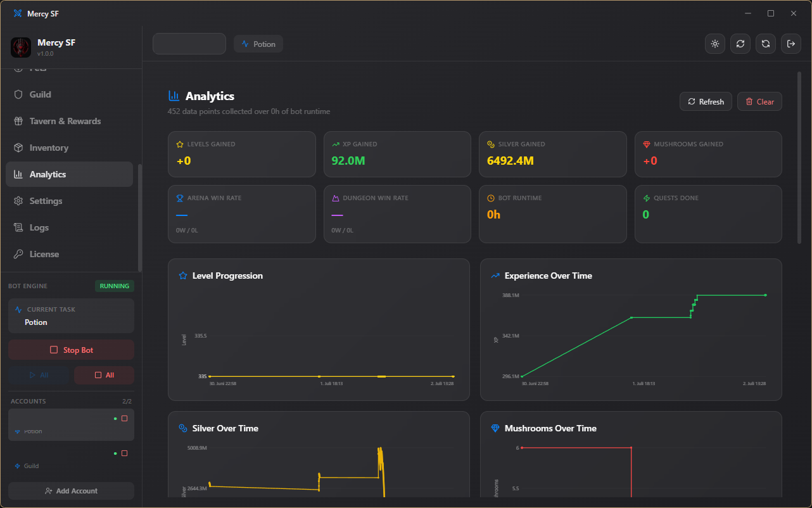812x508 pixels.
Task: Open the Guild section via its shield icon
Action: pos(18,94)
